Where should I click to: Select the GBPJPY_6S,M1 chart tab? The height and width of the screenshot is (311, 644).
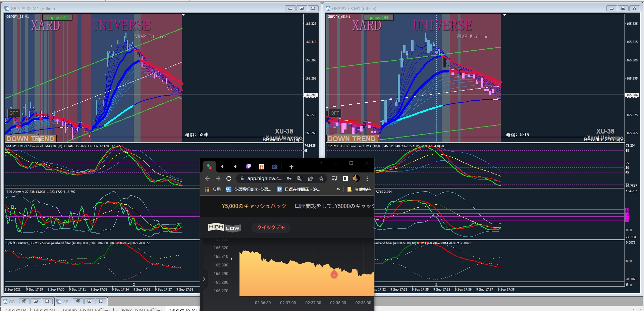point(184,309)
